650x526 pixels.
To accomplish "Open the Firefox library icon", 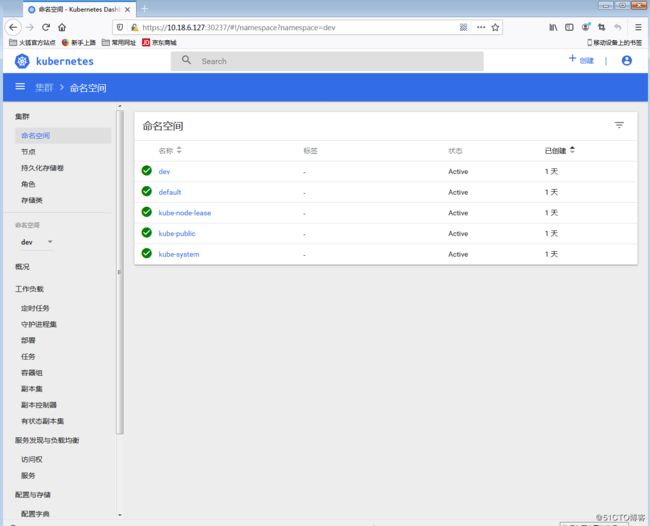I will pos(553,27).
